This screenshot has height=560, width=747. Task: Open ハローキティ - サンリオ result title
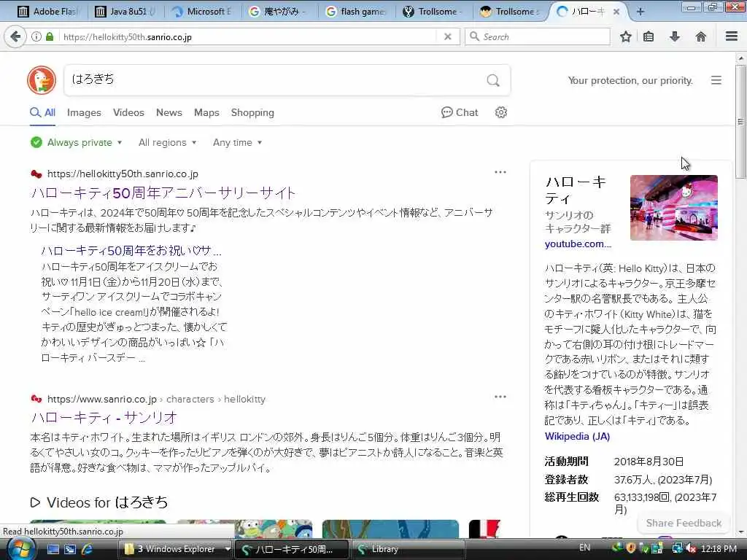(x=104, y=418)
